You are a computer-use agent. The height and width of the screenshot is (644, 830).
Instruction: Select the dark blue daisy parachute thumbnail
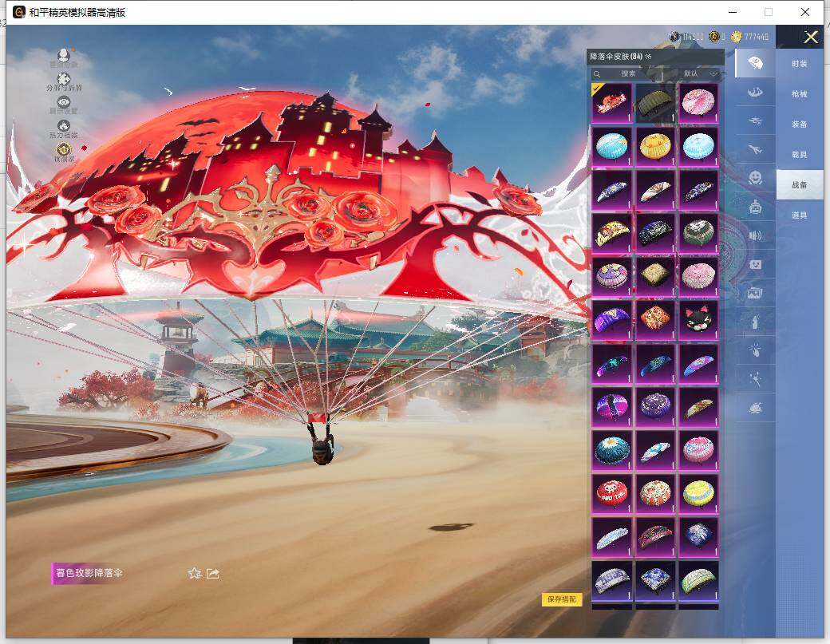[x=612, y=450]
